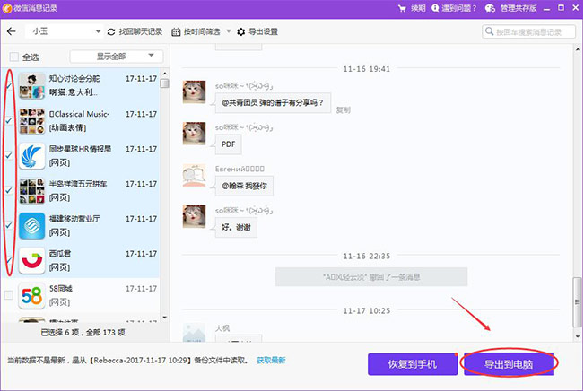The image size is (584, 392).
Task: Open the 58同城 account icon
Action: (31, 296)
